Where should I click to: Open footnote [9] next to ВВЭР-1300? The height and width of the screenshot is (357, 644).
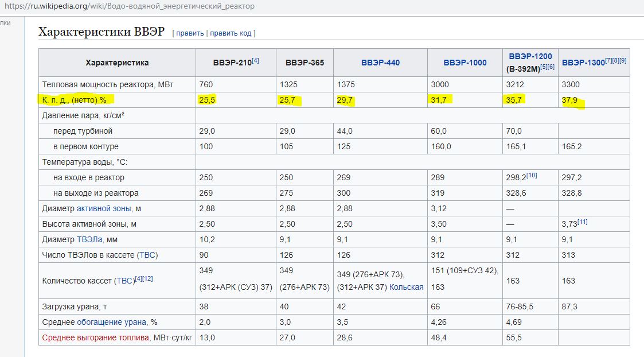[623, 60]
